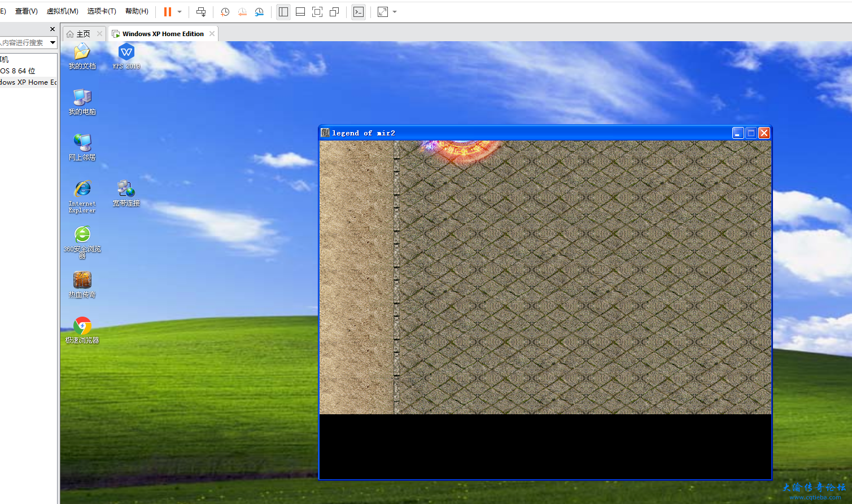Enter full screen mode icon
The image size is (852, 504).
tap(317, 12)
